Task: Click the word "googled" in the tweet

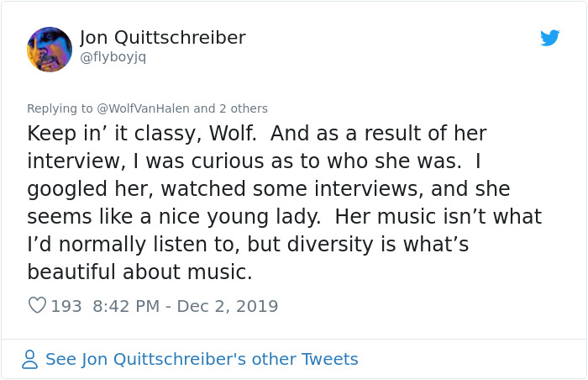Action: click(x=68, y=189)
